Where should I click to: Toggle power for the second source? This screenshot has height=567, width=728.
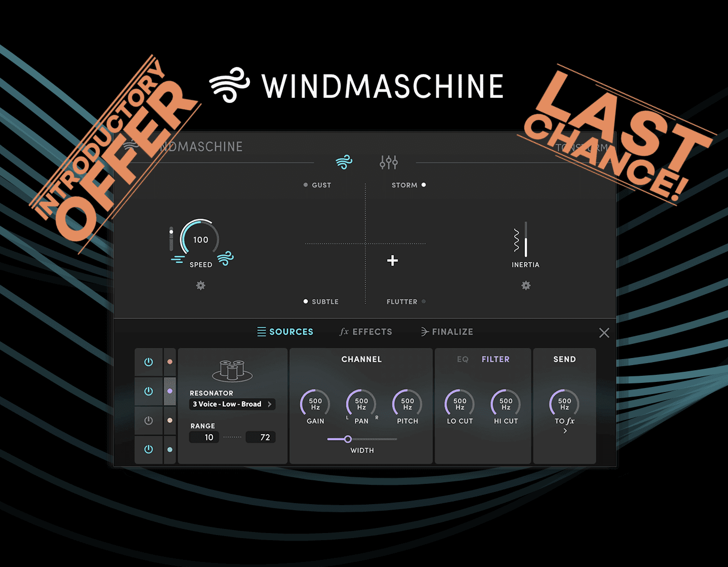pyautogui.click(x=149, y=391)
